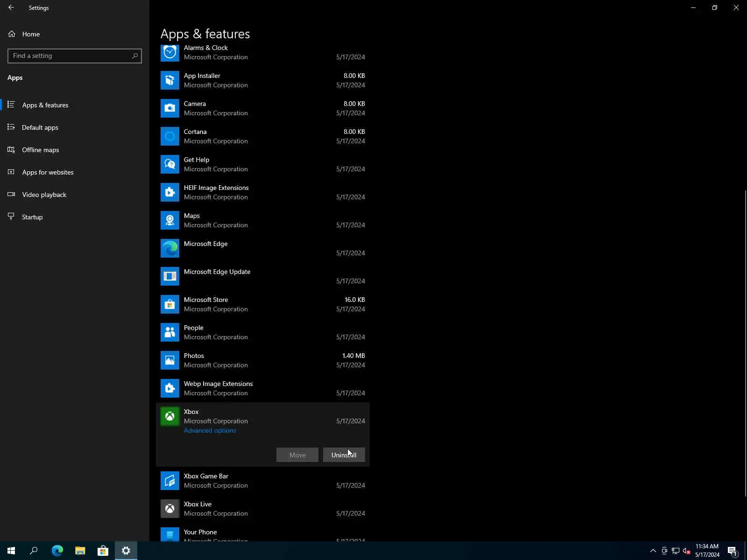Select the Cortana list entry name

[x=195, y=132]
